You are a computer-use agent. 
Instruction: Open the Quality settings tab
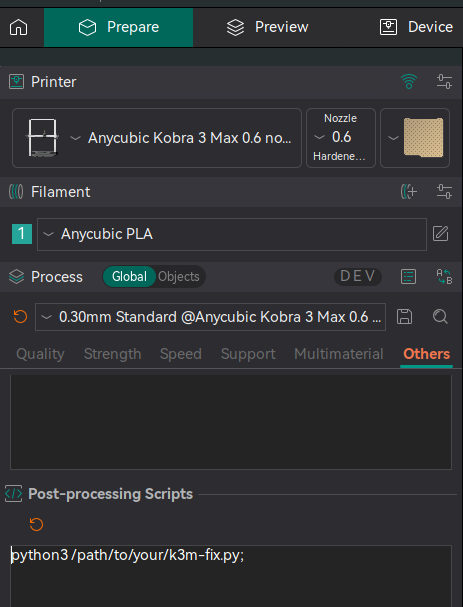click(40, 354)
